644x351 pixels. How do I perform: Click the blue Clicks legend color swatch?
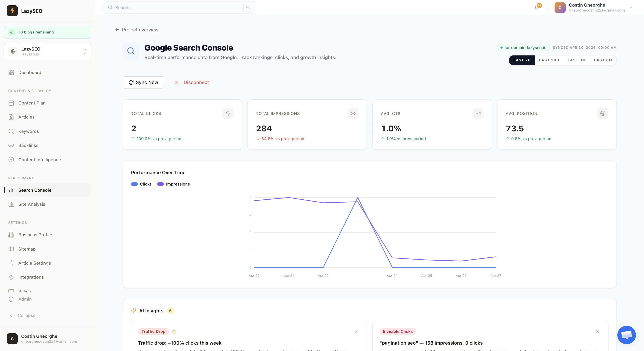point(134,184)
